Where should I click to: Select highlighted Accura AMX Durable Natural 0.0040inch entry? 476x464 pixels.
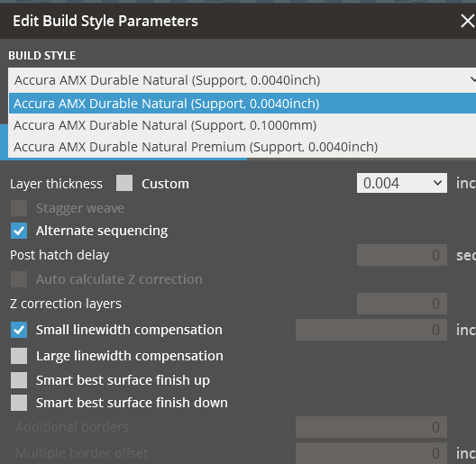point(243,104)
